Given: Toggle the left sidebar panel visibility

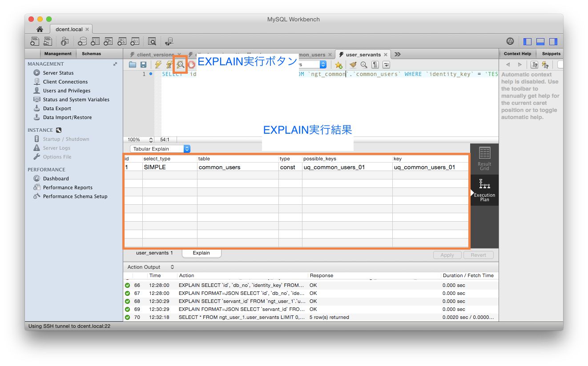Looking at the screenshot, I should point(528,42).
